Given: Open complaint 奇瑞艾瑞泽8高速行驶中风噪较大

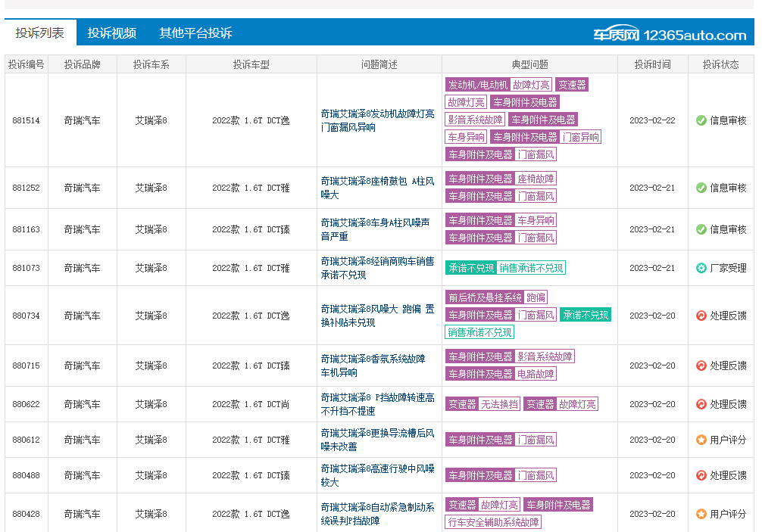Looking at the screenshot, I should (378, 475).
